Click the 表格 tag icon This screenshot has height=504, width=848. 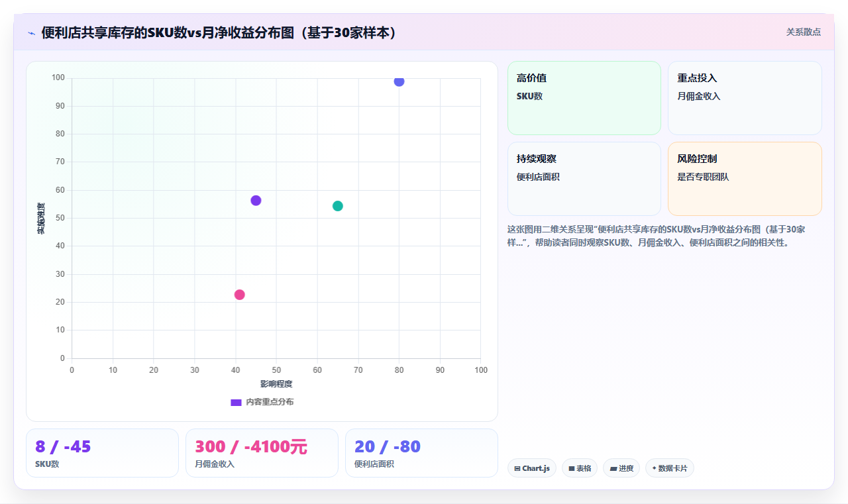tap(572, 468)
